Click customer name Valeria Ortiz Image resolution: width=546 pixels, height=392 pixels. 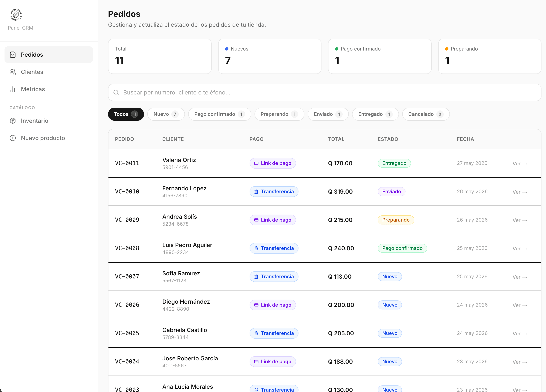click(179, 160)
